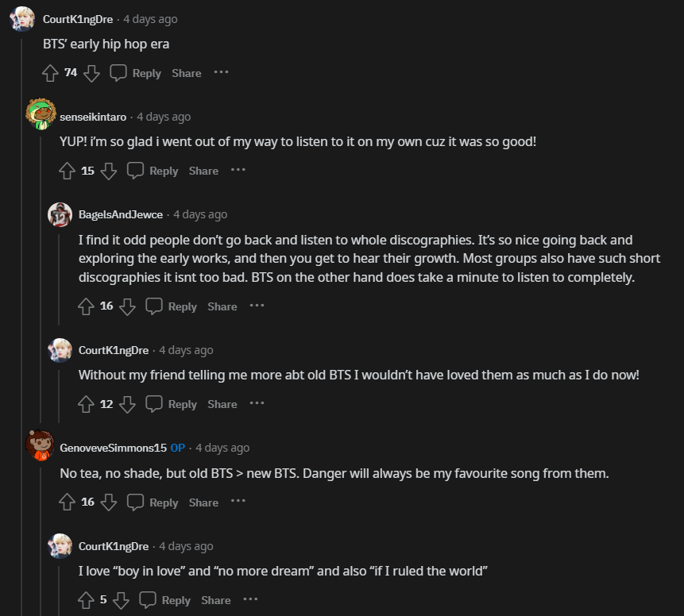Share the "BTS' early hip hop era" comment
Viewport: 684px width, 616px height.
point(187,73)
